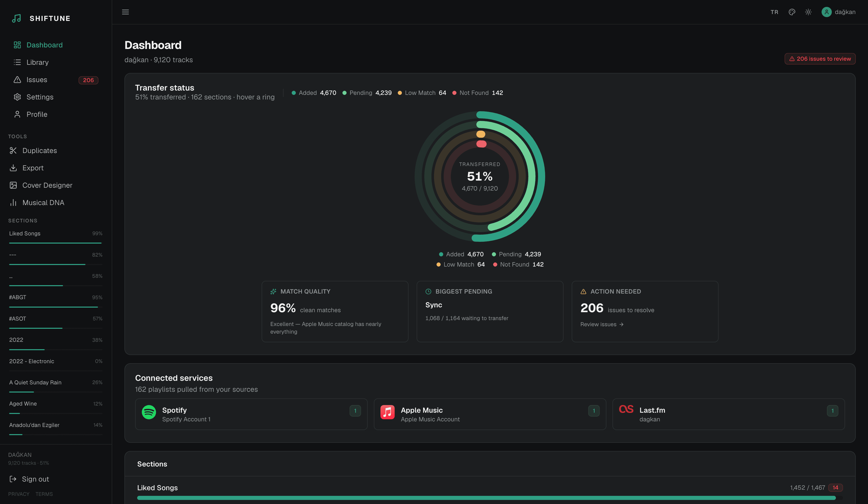Viewport: 868px width, 504px height.
Task: Click the Library list icon
Action: pyautogui.click(x=17, y=62)
